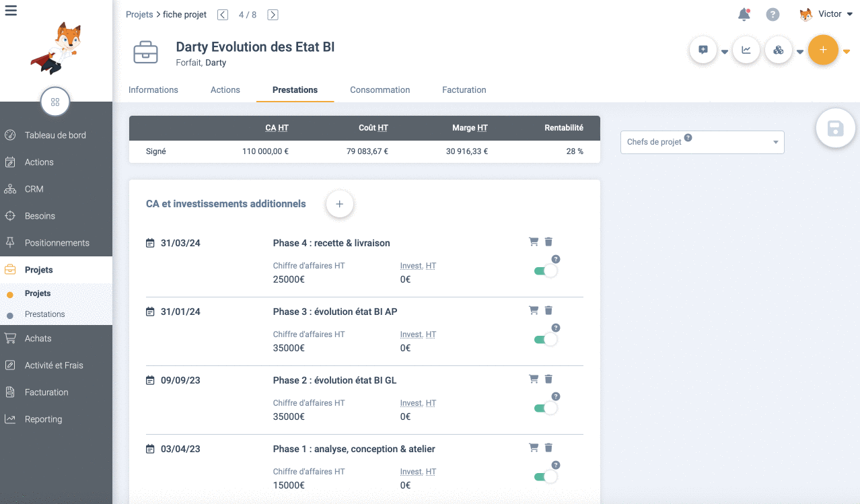Screen dimensions: 860x504
Task: Switch to the Actions tab
Action: pos(225,89)
